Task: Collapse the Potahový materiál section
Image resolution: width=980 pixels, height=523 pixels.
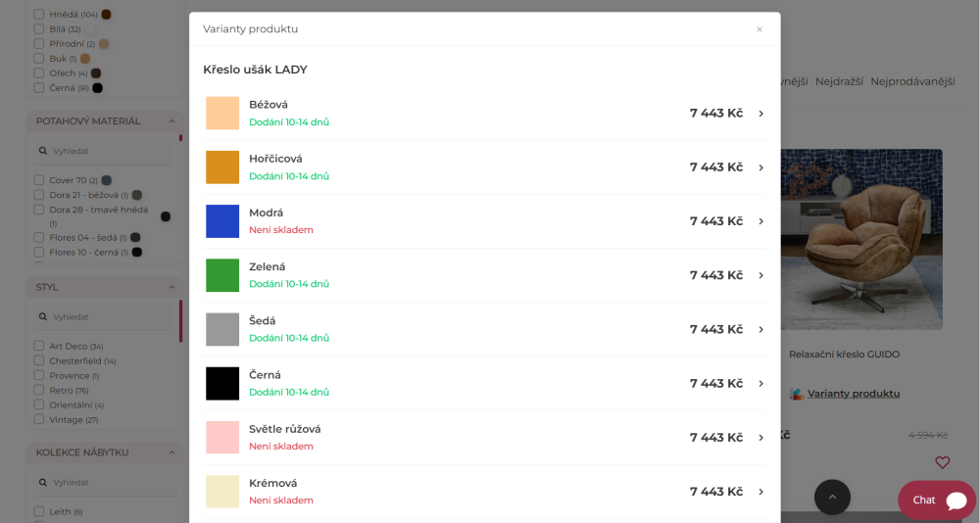Action: pyautogui.click(x=171, y=121)
